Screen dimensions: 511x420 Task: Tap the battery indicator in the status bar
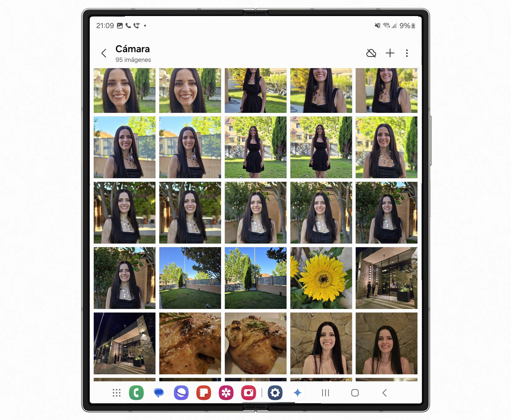click(x=414, y=26)
